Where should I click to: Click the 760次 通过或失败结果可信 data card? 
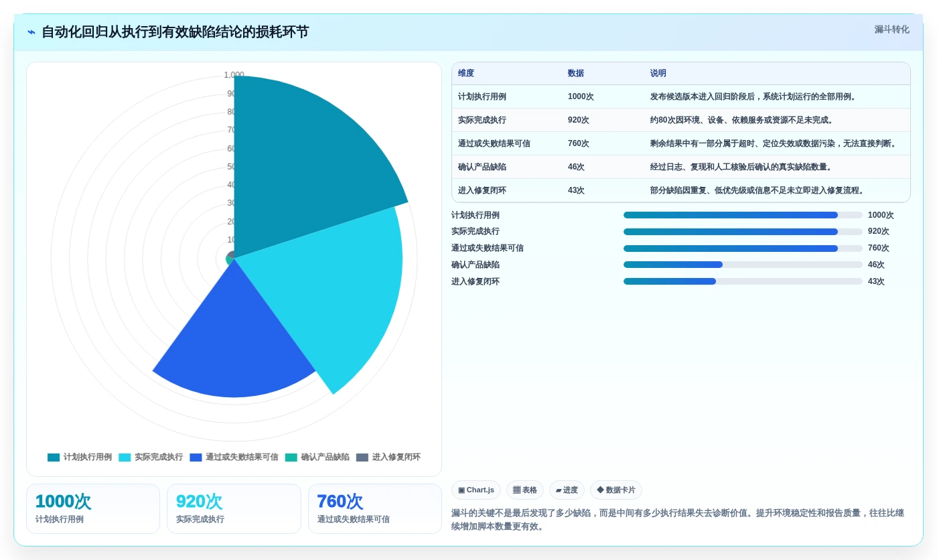[375, 509]
